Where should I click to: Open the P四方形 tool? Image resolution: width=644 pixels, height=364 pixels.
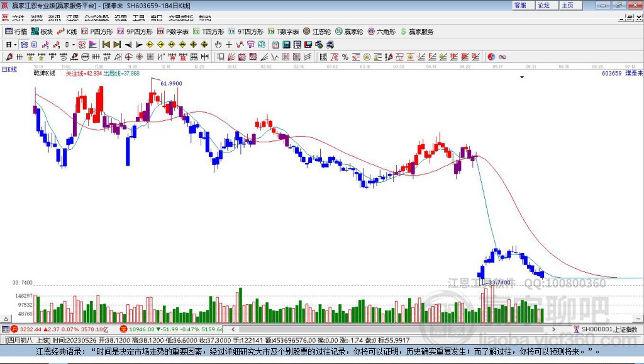(97, 31)
